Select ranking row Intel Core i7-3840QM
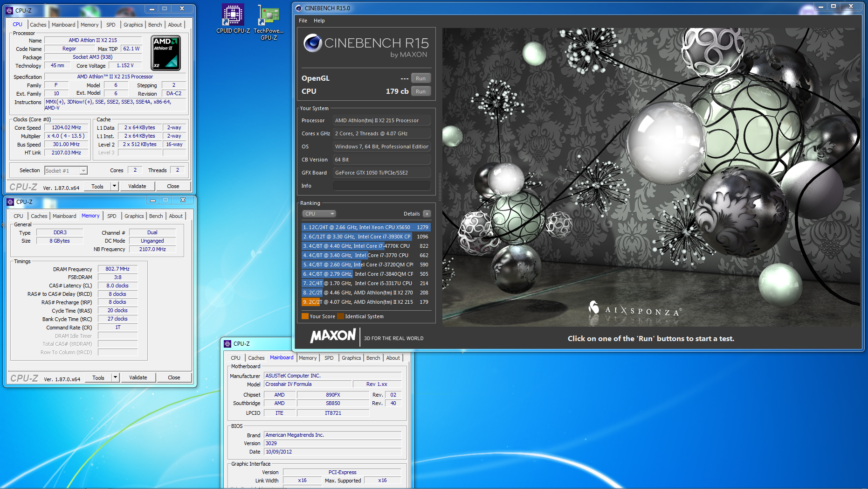This screenshot has width=868, height=489. coord(366,274)
